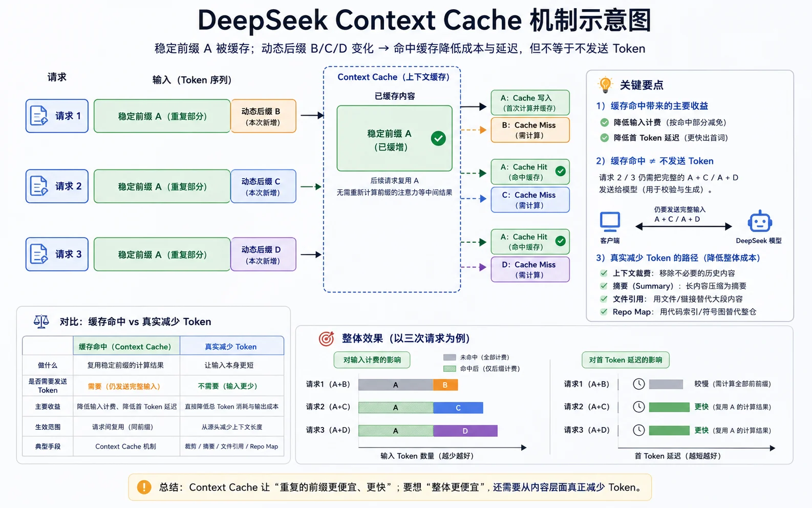Select the document icon beside 请求 2
Image resolution: width=812 pixels, height=508 pixels.
coord(39,186)
